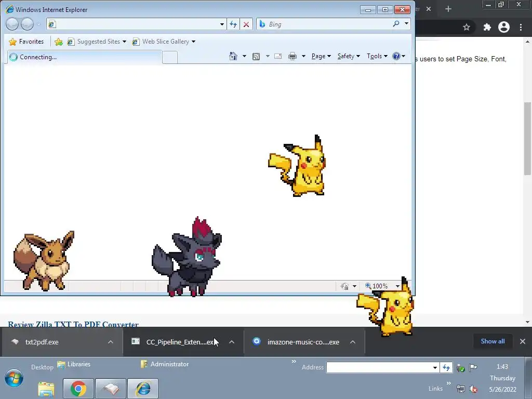Click the Print icon in IE toolbar
Image resolution: width=532 pixels, height=399 pixels.
[292, 56]
